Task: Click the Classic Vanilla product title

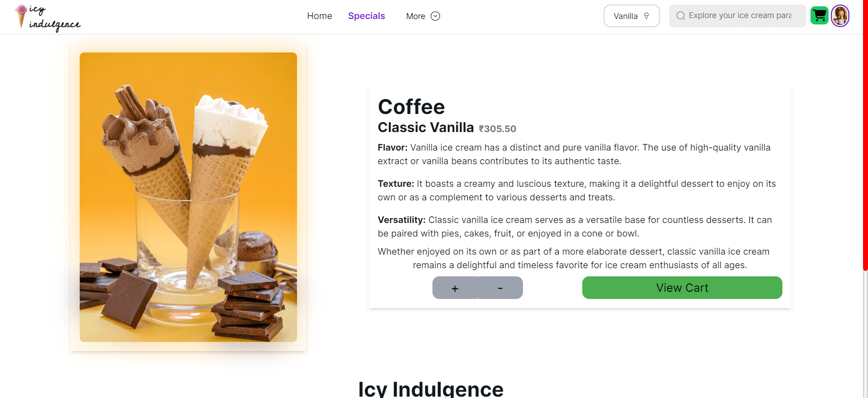Action: tap(426, 128)
